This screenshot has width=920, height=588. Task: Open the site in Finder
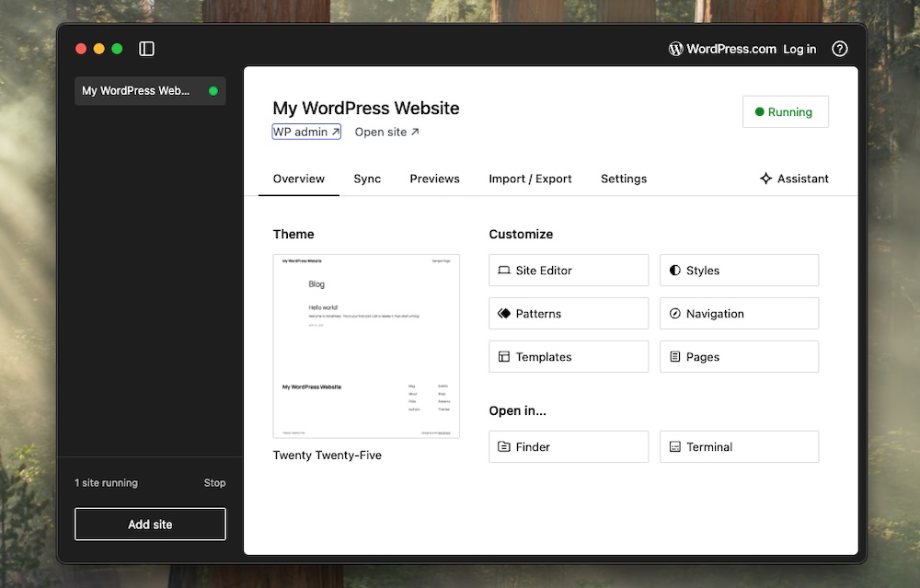[x=568, y=446]
